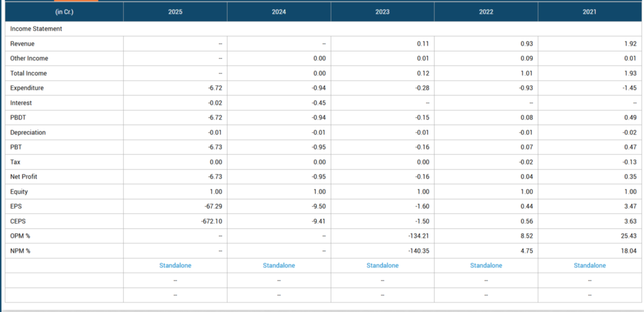Click the OPM % row label

[x=20, y=236]
